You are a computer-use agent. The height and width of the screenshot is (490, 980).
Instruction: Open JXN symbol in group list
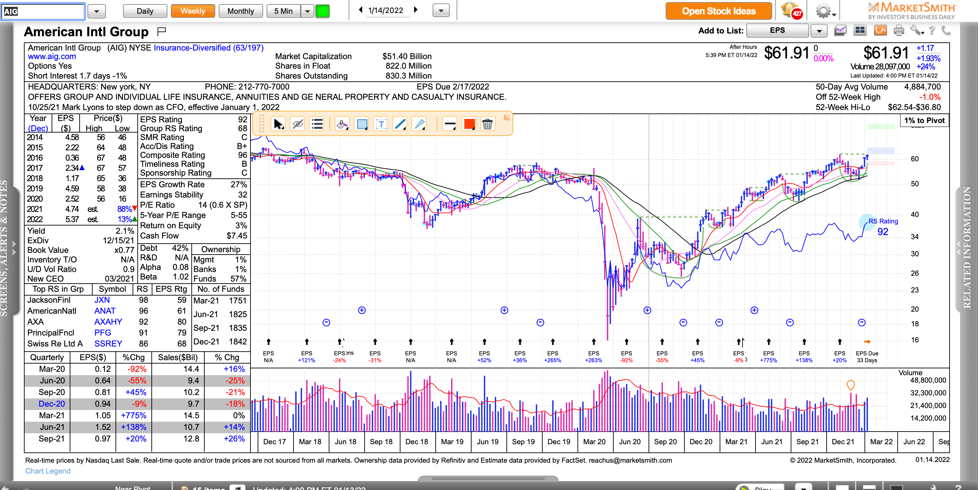tap(102, 300)
